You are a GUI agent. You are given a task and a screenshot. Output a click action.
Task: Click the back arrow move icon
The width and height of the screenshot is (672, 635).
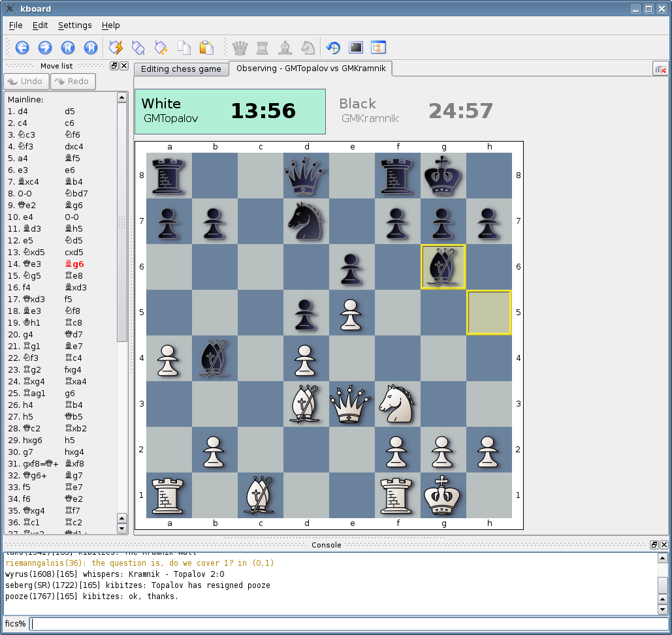coord(22,48)
